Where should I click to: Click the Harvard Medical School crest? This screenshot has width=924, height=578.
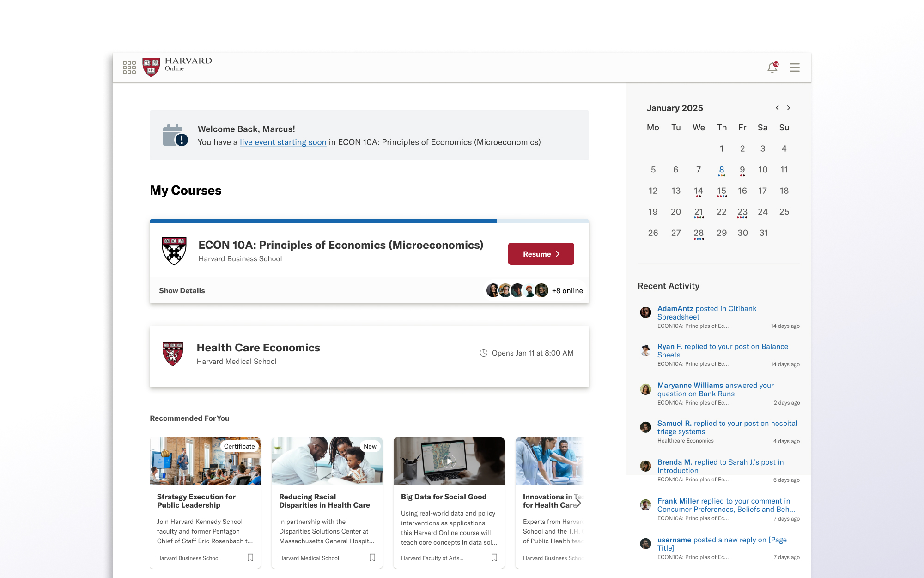point(173,354)
